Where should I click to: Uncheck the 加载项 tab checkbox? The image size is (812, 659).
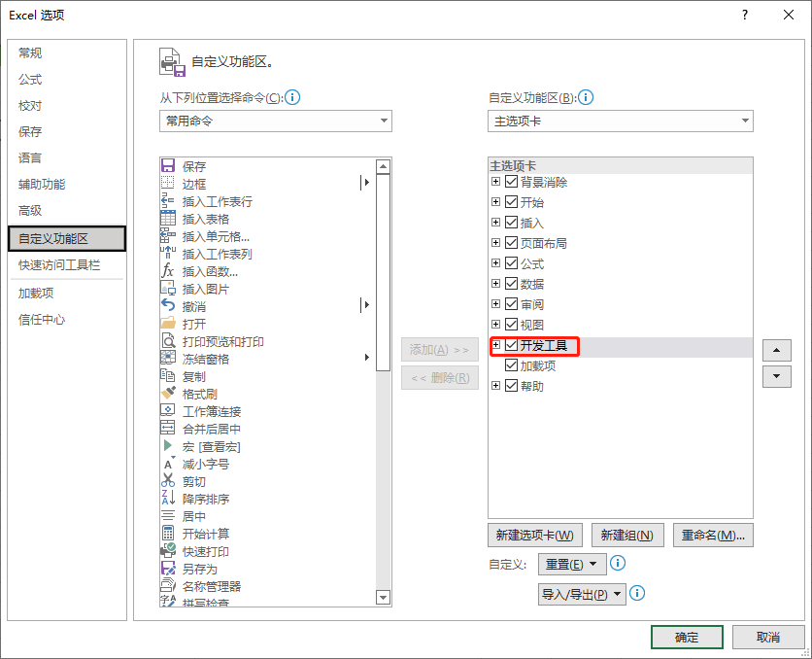511,365
